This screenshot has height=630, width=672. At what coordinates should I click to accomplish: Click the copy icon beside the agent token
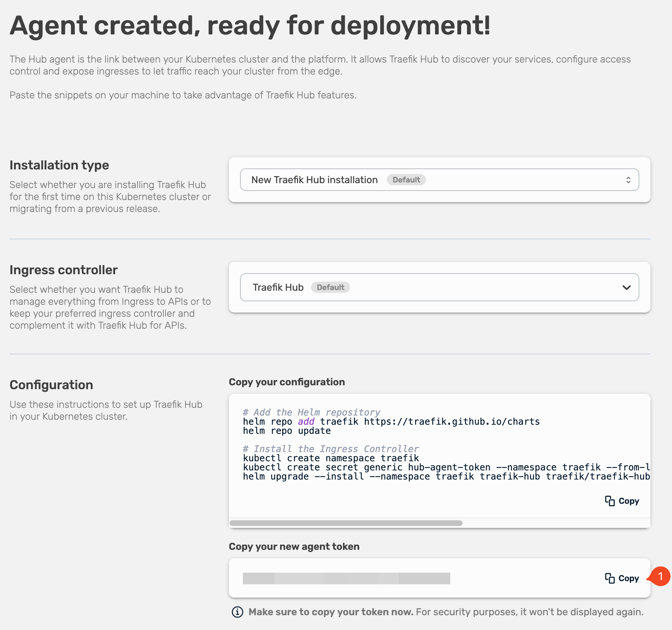click(610, 578)
